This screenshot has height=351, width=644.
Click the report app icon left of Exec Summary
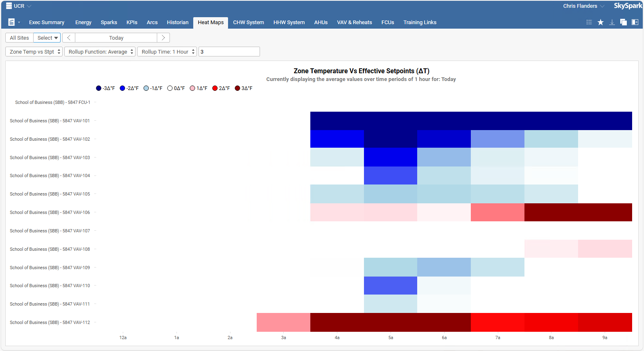11,22
